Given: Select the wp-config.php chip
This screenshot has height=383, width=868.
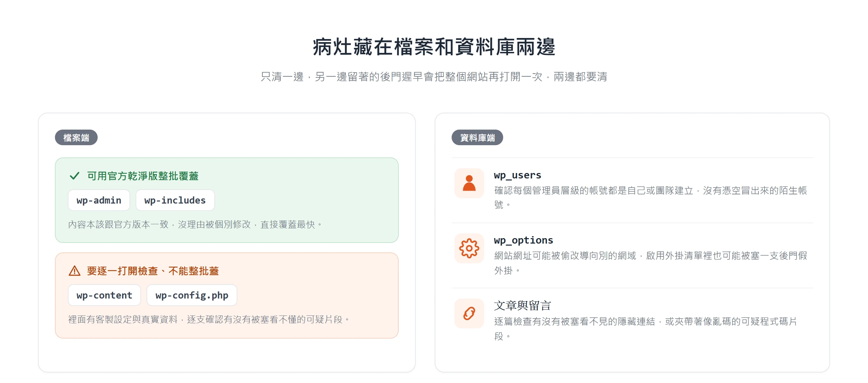Looking at the screenshot, I should pyautogui.click(x=192, y=295).
